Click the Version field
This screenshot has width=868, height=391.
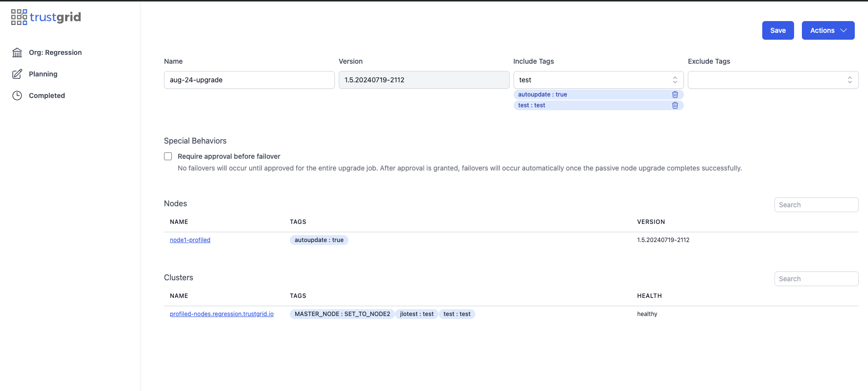click(x=424, y=80)
